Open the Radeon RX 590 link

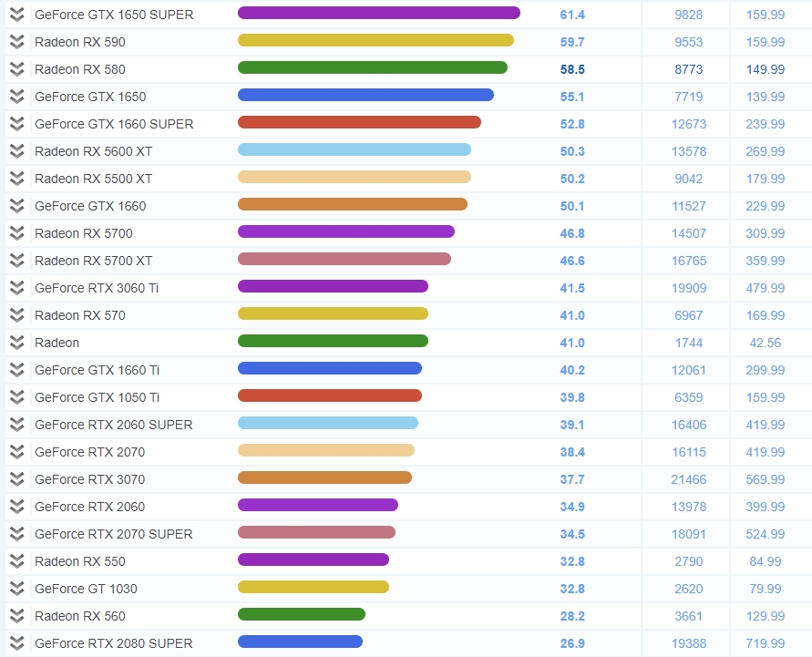(80, 42)
